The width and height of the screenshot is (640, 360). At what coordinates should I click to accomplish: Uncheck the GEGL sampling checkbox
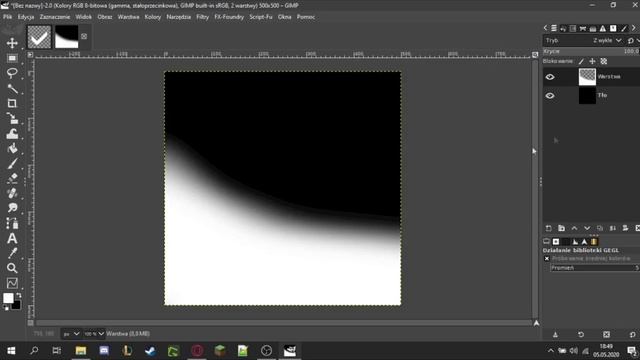(x=547, y=258)
